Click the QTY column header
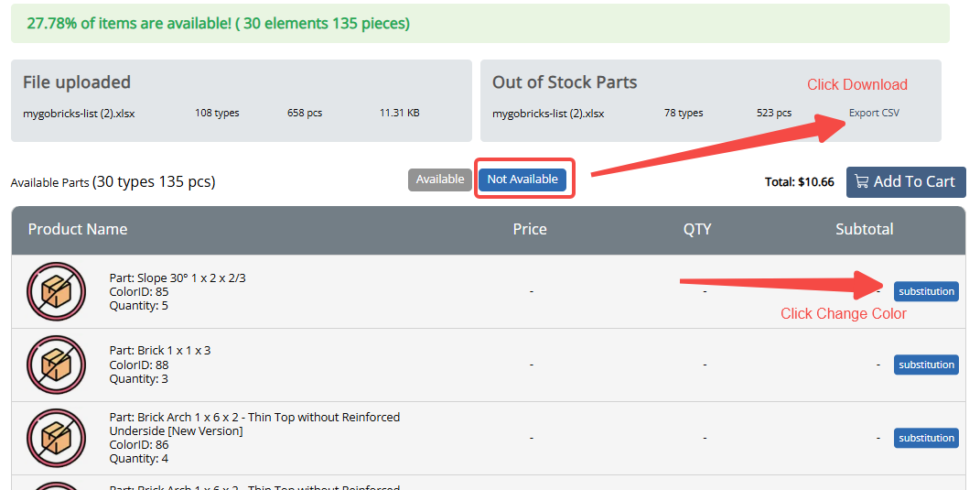This screenshot has height=490, width=980. 697,229
